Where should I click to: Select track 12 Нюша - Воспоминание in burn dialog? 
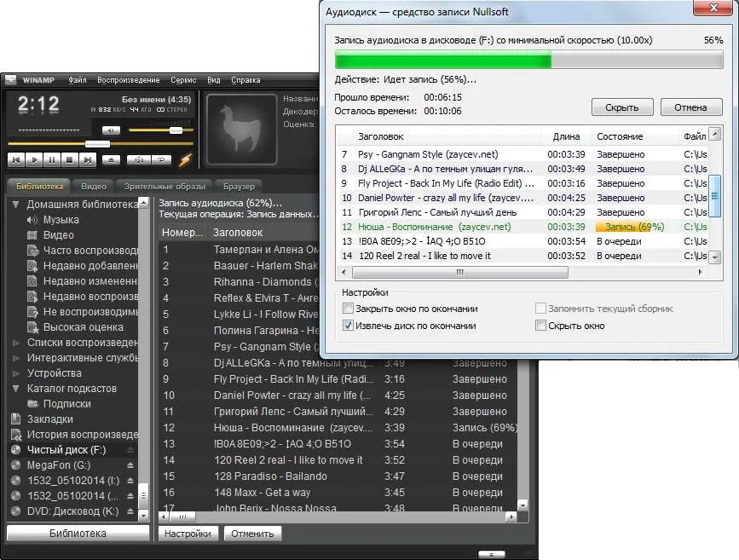[x=522, y=227]
